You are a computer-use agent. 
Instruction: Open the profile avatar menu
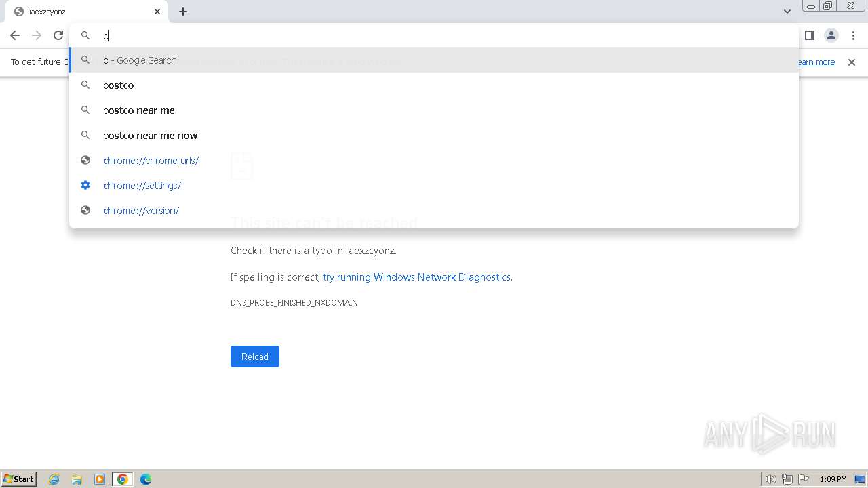[x=831, y=35]
